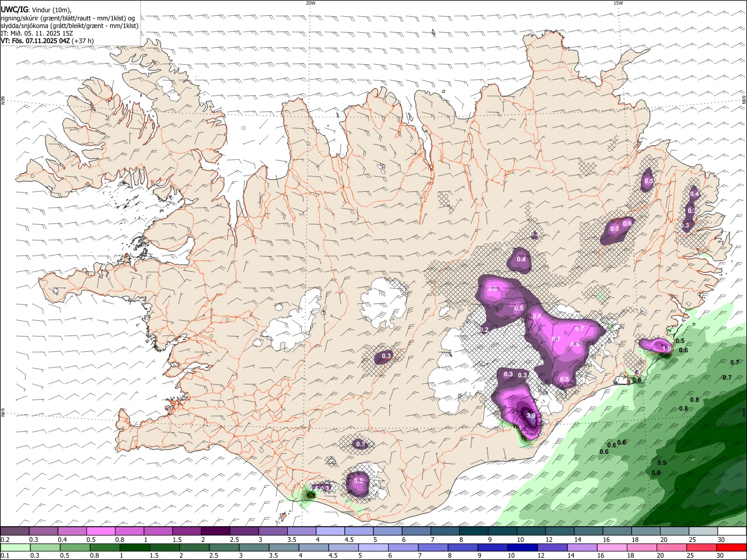Click the pale green 0.1 swatch starting the lower legend

pos(15,547)
